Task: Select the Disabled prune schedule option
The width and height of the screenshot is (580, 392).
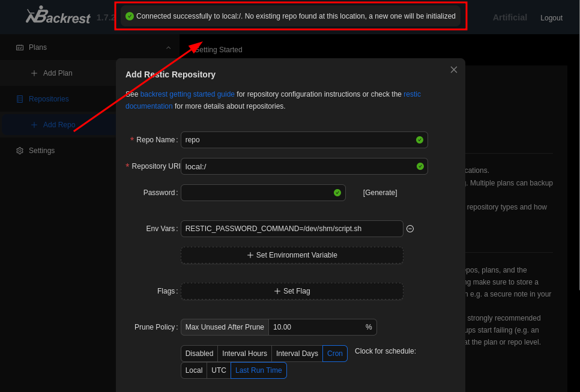Action: [199, 354]
